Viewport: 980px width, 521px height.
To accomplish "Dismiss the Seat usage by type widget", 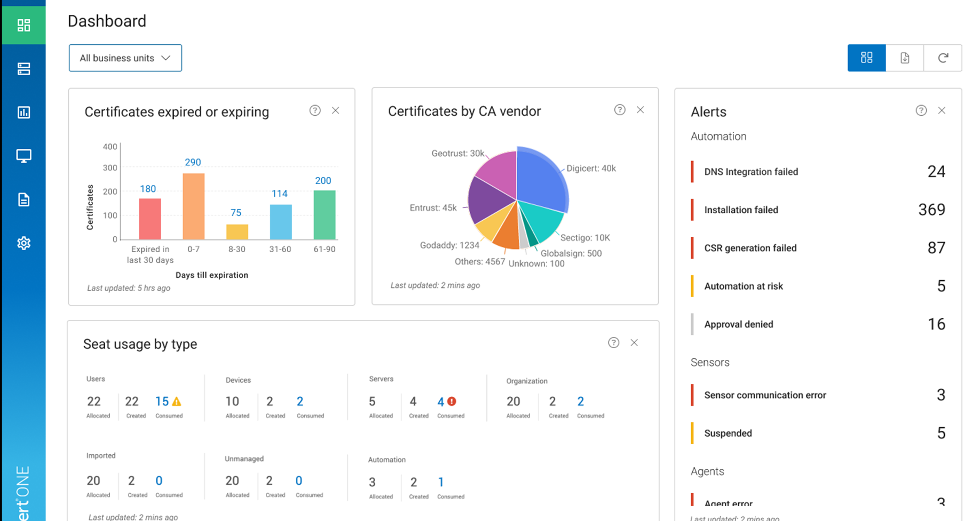I will point(634,342).
